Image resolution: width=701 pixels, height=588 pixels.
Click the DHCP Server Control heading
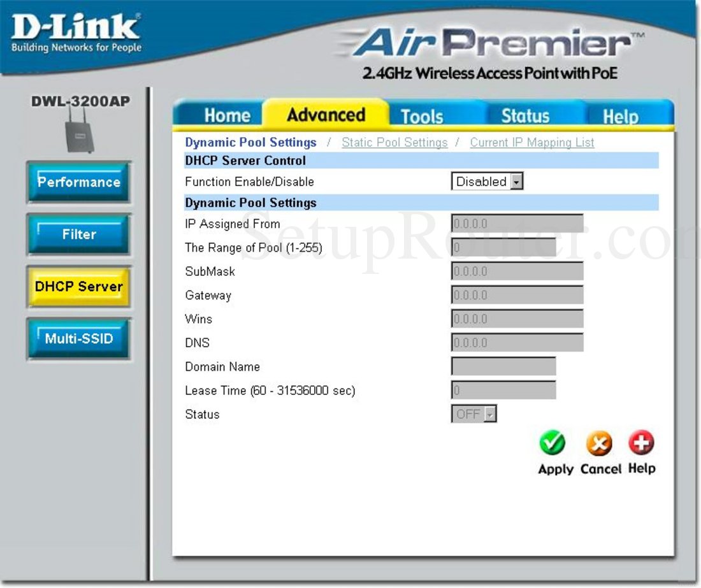click(x=245, y=161)
